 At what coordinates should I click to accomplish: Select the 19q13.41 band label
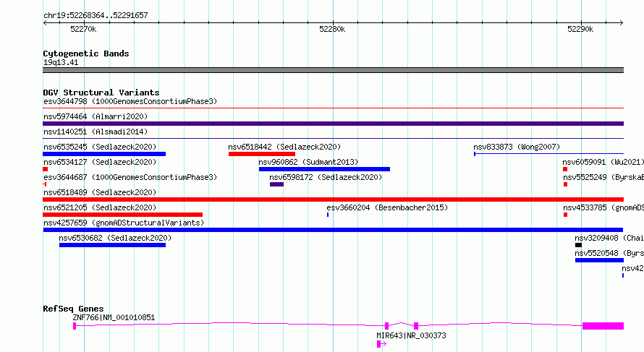point(61,62)
